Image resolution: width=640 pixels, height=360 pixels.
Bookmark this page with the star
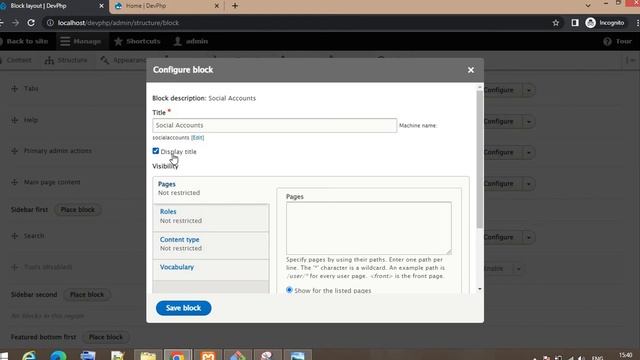(x=556, y=23)
